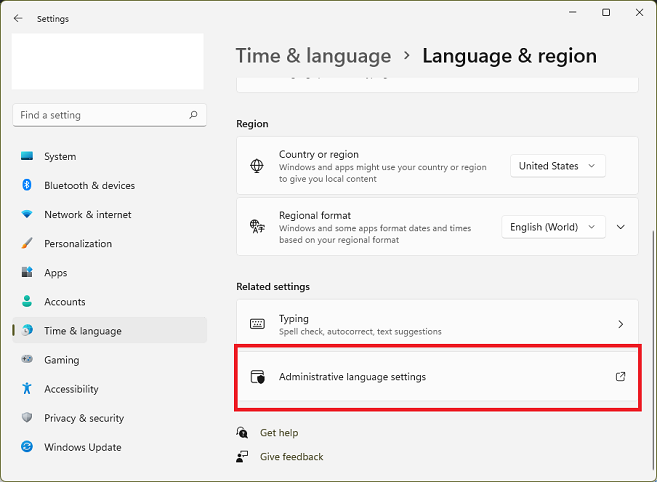Select Network & internet in sidebar
This screenshot has height=482, width=657.
click(x=109, y=214)
